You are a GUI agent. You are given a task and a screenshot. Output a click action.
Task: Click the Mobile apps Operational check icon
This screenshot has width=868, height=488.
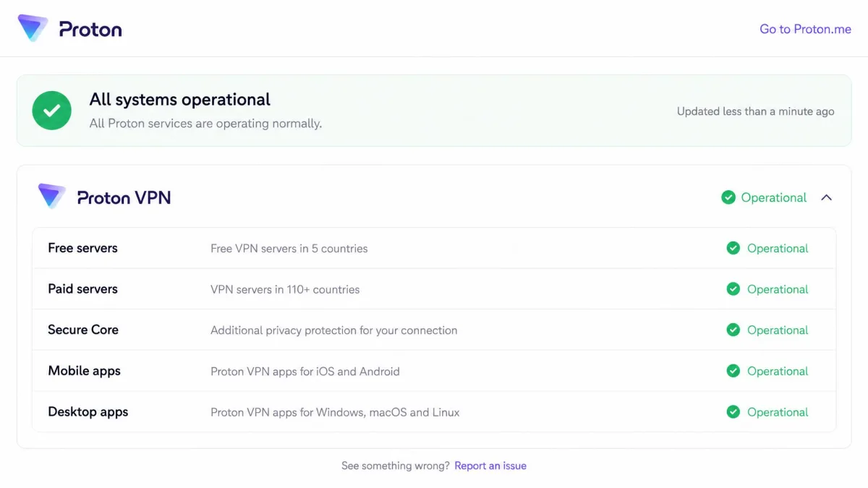tap(733, 371)
